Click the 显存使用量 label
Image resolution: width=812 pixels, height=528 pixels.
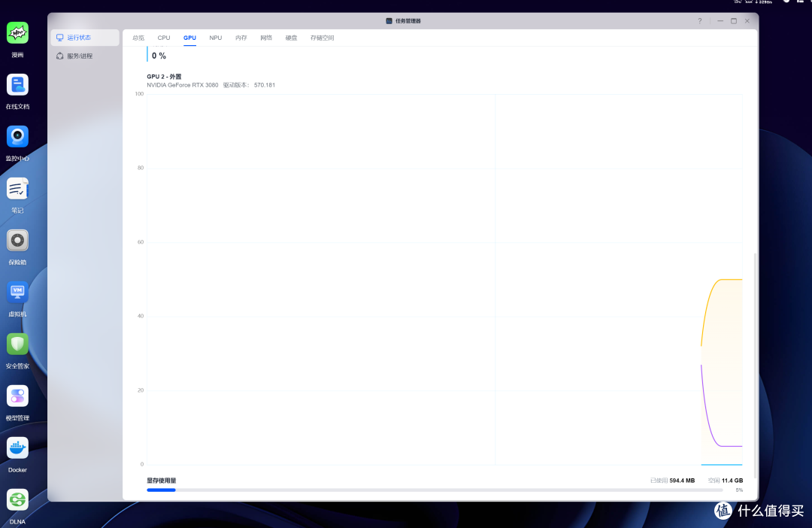162,481
